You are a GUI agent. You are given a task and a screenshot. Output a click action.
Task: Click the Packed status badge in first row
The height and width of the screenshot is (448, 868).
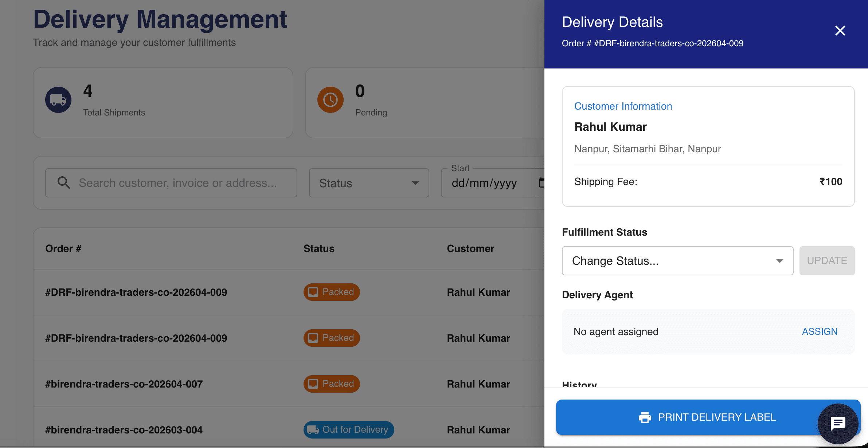coord(332,292)
